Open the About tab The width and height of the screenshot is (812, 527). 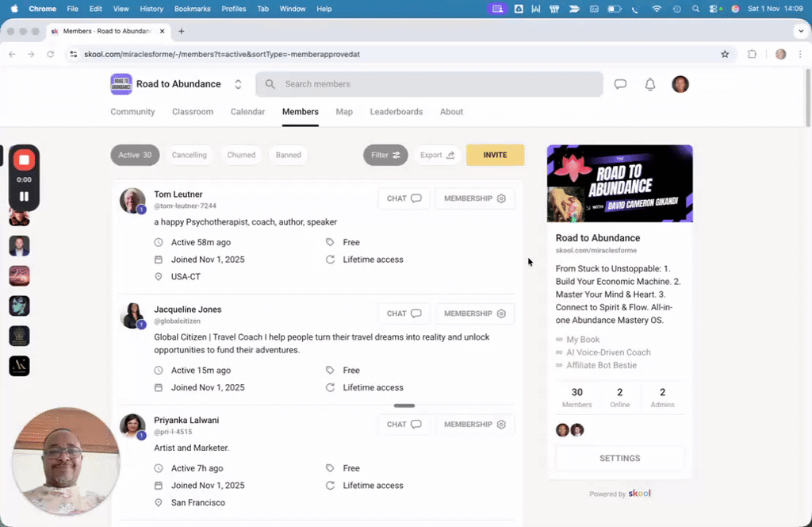point(451,111)
